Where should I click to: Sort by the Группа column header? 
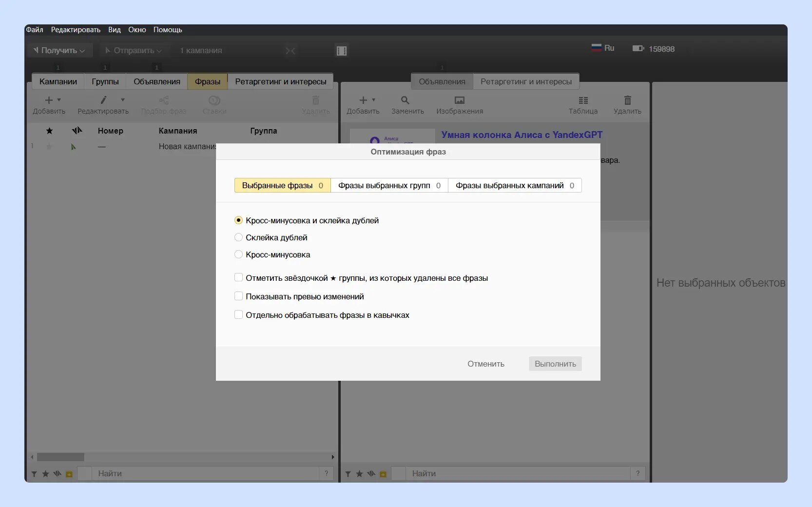tap(264, 131)
